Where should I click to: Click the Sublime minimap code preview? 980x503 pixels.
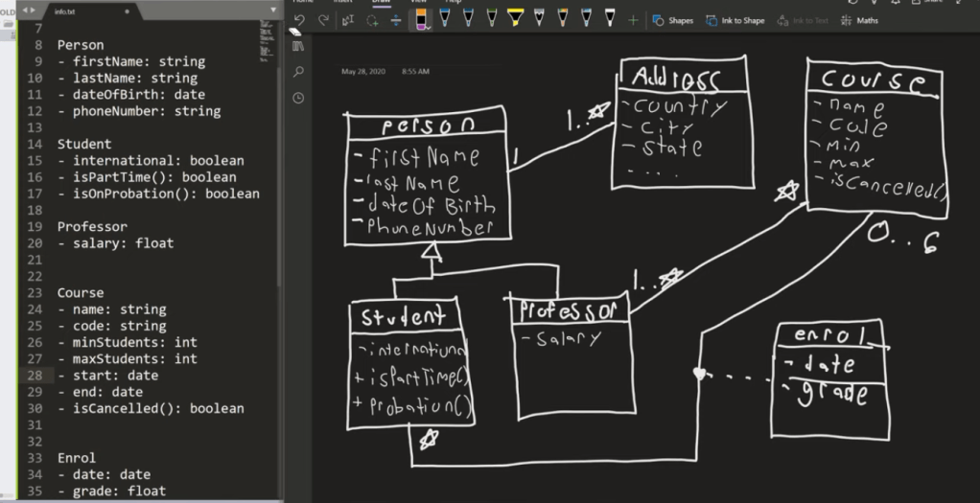[267, 34]
